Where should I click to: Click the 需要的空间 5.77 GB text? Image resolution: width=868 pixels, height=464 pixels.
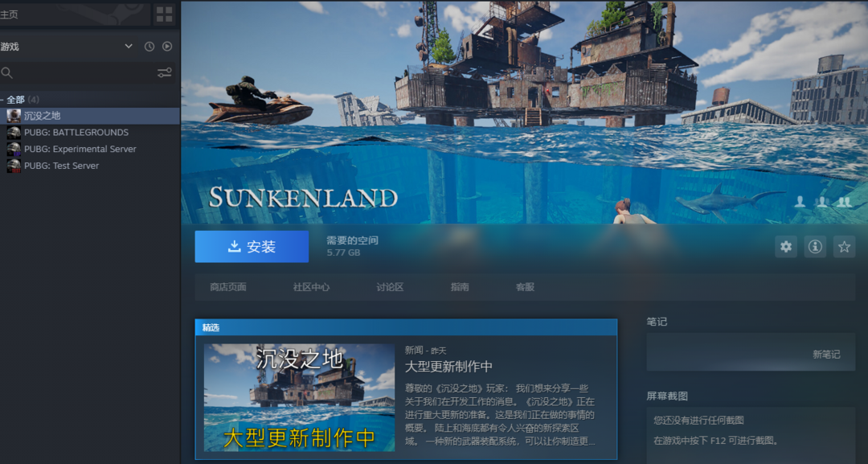352,246
